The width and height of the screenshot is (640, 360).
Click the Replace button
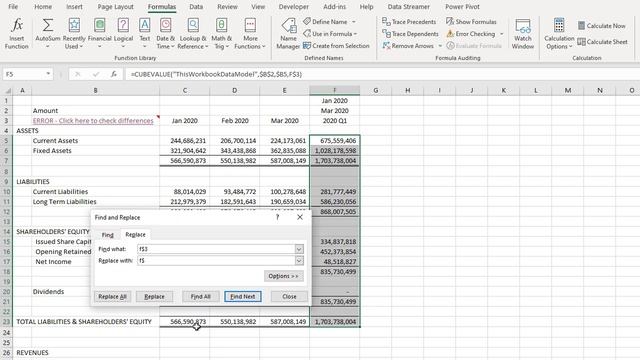point(154,296)
